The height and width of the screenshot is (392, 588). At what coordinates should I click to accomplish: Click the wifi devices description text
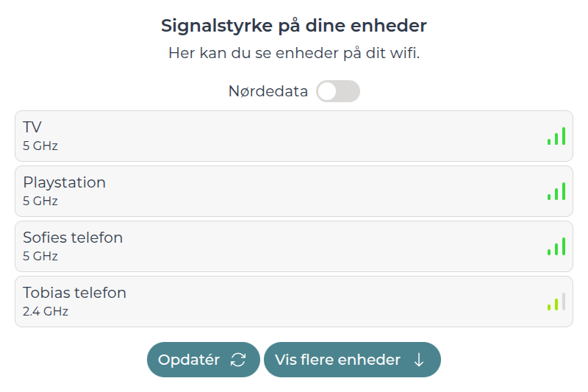coord(294,53)
